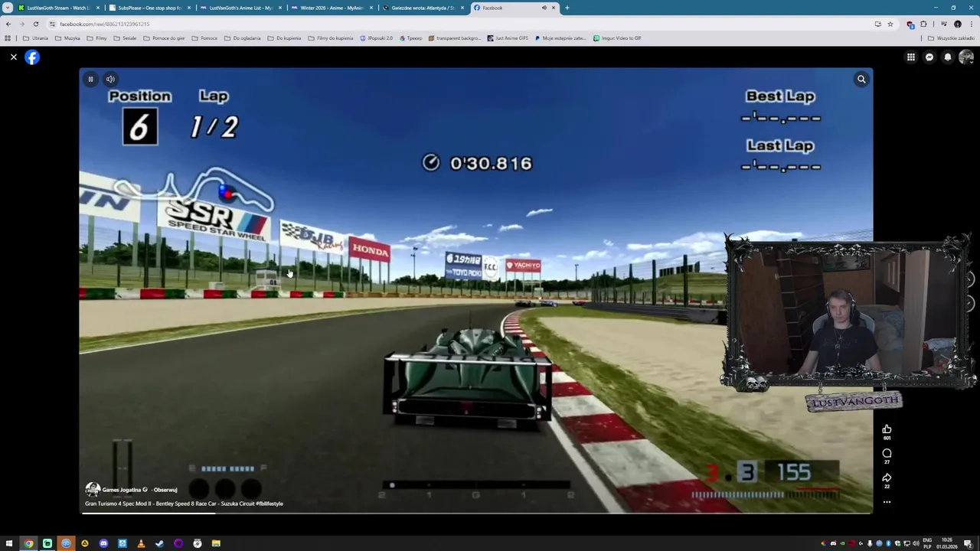Open the Filmy do kupienia bookmarks folder
The height and width of the screenshot is (551, 980).
point(331,37)
